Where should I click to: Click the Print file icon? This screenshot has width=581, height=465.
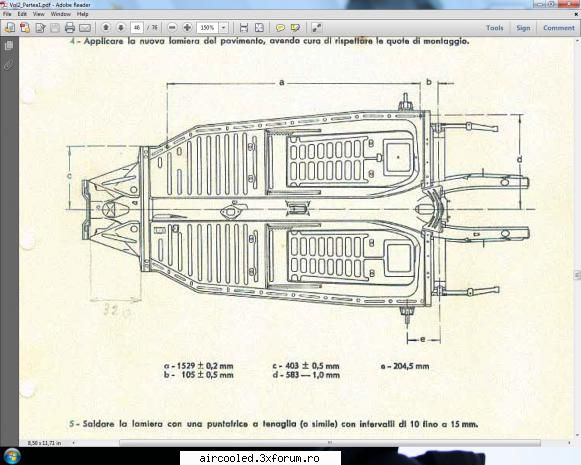(x=70, y=28)
